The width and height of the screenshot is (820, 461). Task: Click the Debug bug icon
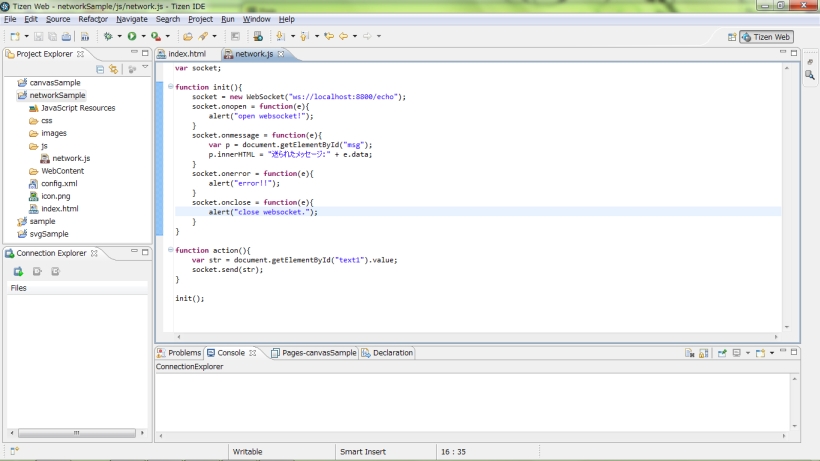pos(108,37)
